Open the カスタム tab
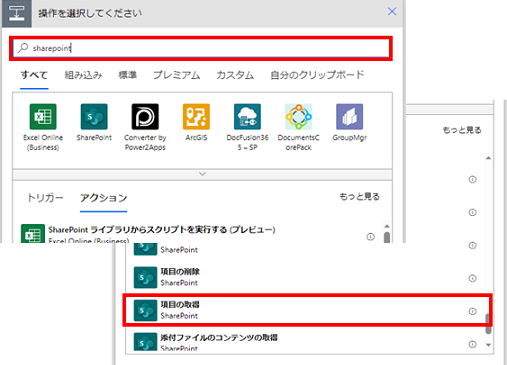The width and height of the screenshot is (507, 365). pos(235,75)
